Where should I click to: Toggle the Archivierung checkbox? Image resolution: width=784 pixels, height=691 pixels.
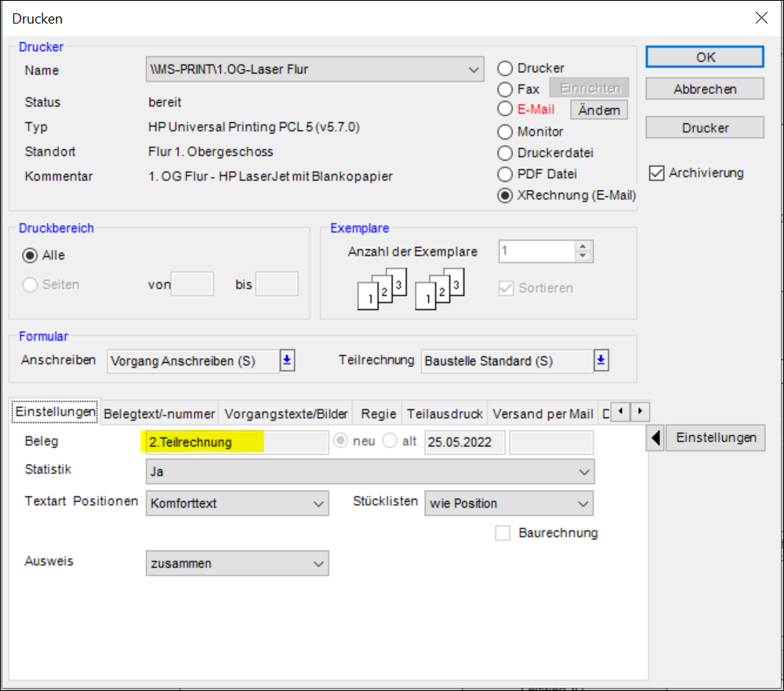click(x=656, y=173)
